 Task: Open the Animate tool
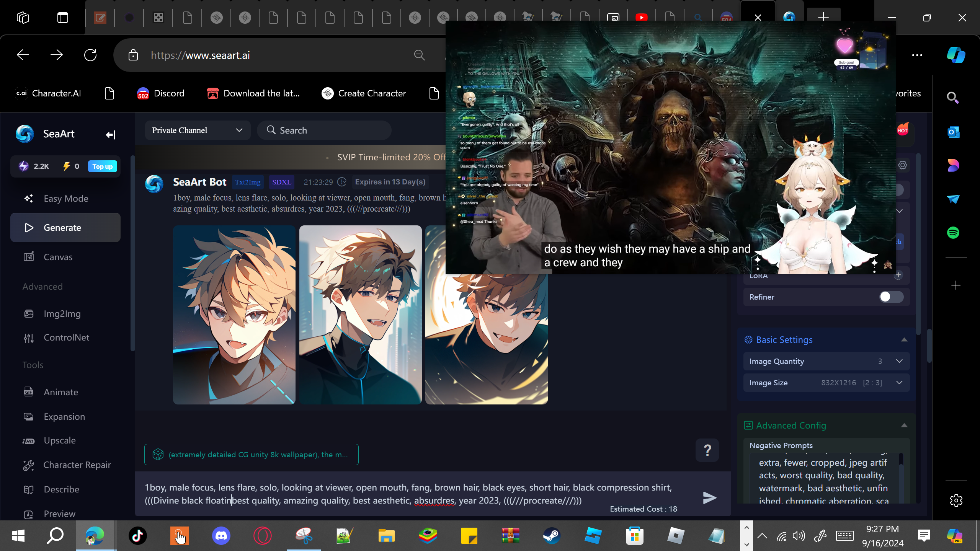pyautogui.click(x=65, y=392)
